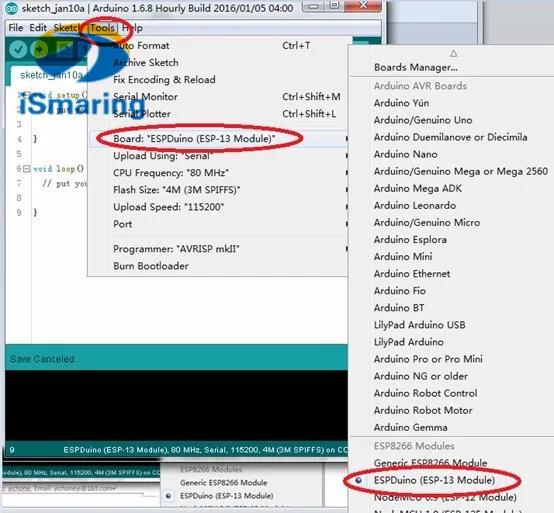This screenshot has height=513, width=554.
Task: Open the Help menu
Action: [x=132, y=28]
